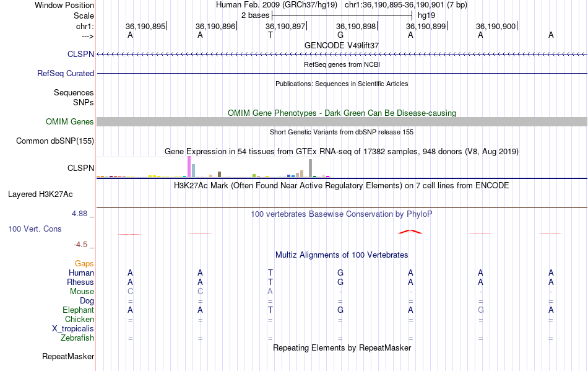Click the -4.5 PhyloP lower limit value
This screenshot has width=588, height=371.
coord(80,245)
